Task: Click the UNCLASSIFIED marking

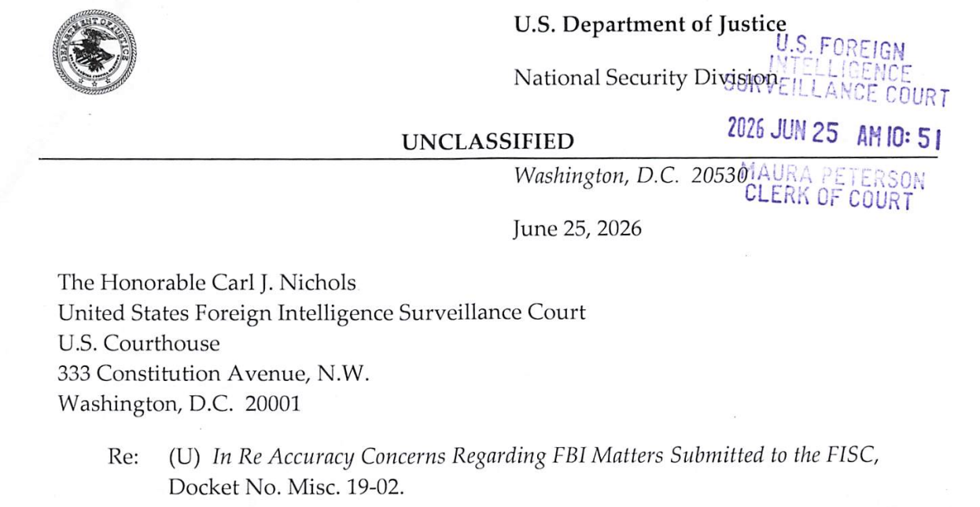Action: tap(488, 142)
